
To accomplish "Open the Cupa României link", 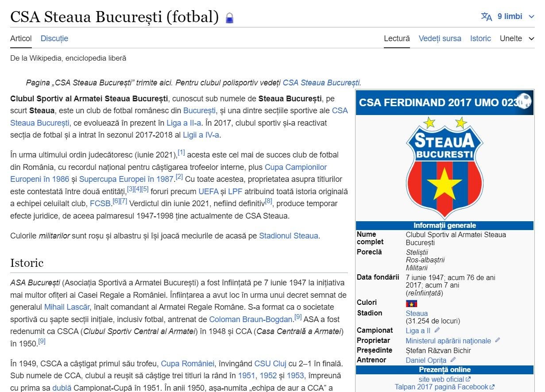I will coord(188,364).
